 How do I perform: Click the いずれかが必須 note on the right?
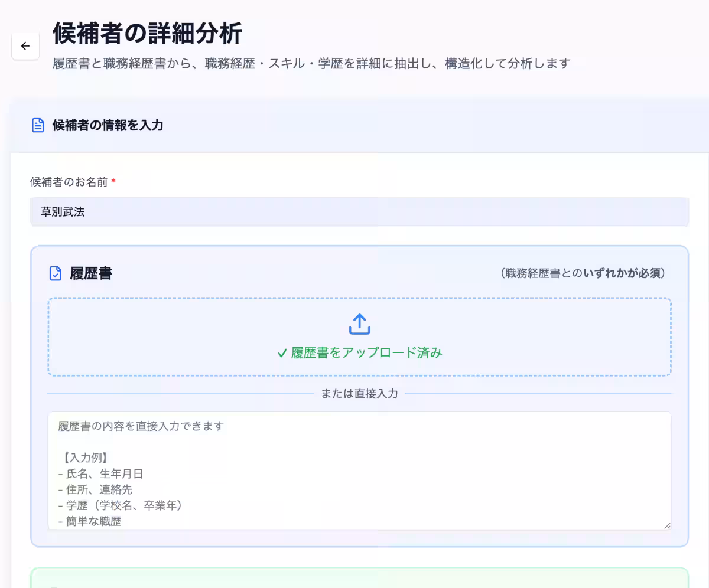click(x=582, y=273)
